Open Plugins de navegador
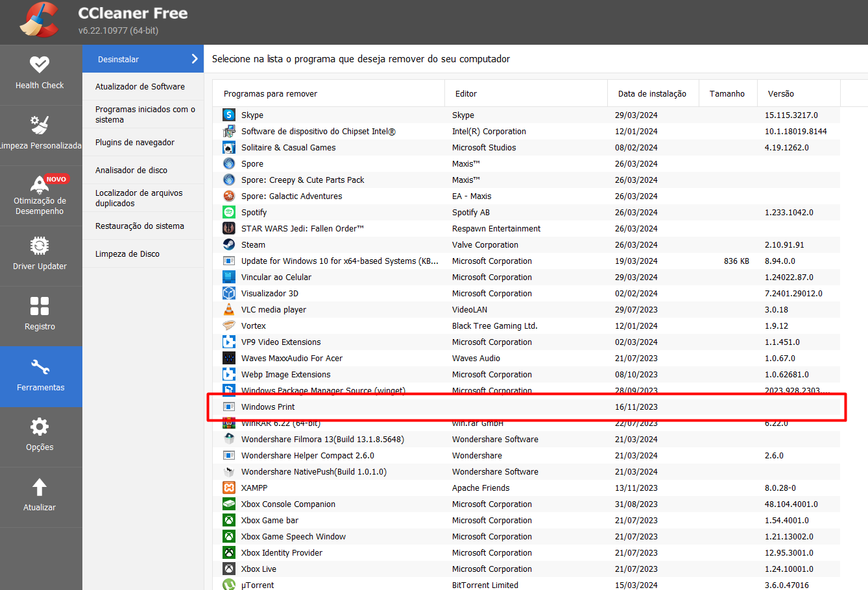The height and width of the screenshot is (590, 868). tap(143, 142)
